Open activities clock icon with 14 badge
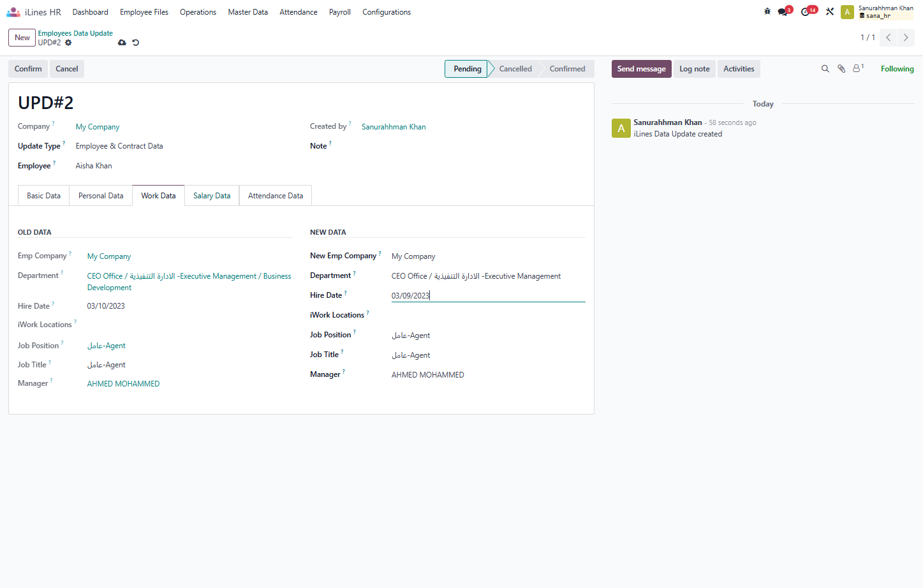923x588 pixels. [808, 11]
